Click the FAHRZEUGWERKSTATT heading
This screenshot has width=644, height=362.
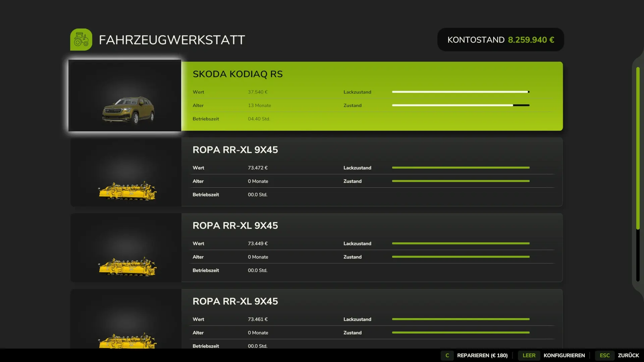tap(172, 40)
